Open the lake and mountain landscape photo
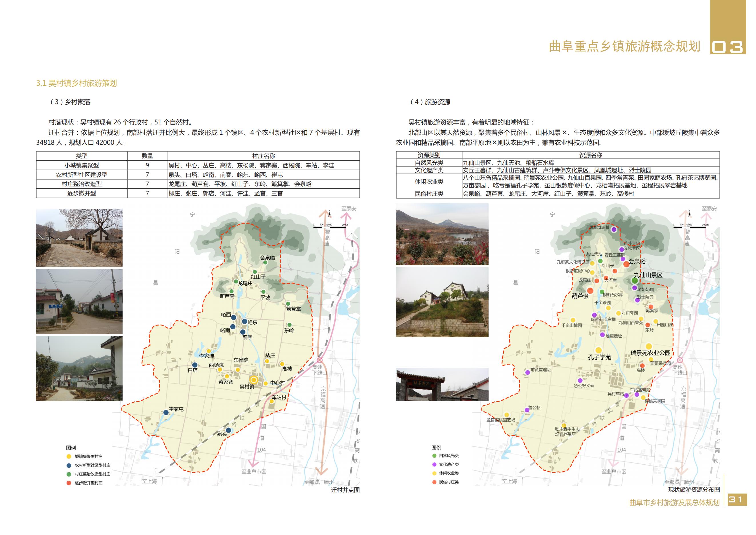 coord(442,234)
